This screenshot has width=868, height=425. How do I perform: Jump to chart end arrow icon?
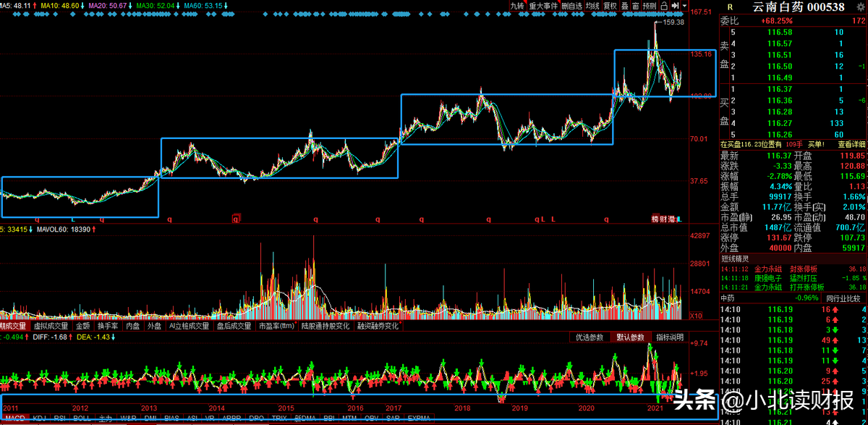675,6
